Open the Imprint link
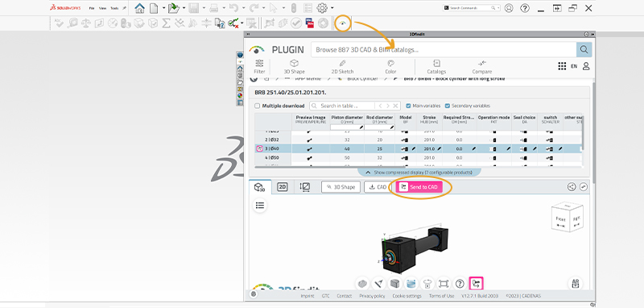Viewport: 644px width, 308px height. [308, 296]
